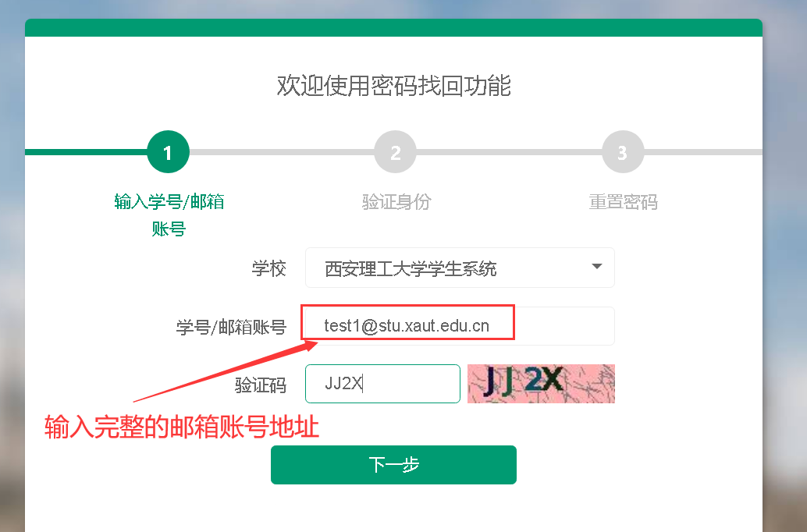
Task: Click the 学号/邮箱账号 field label
Action: (x=231, y=327)
